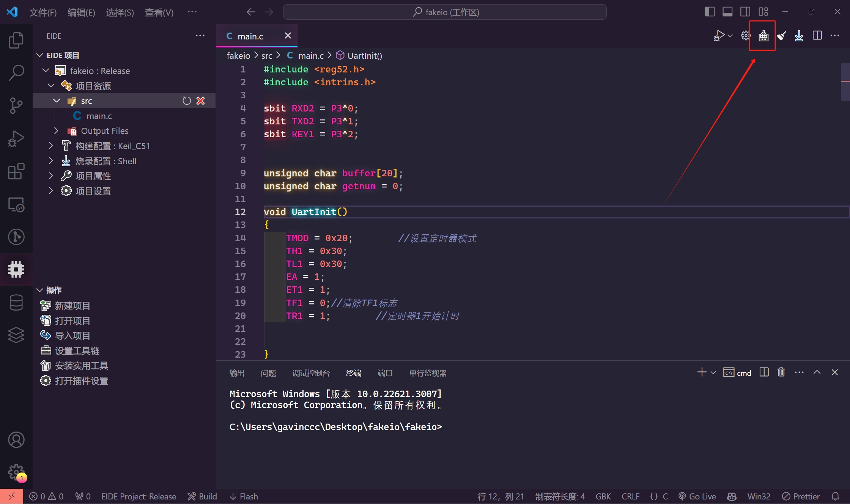The image size is (850, 504).
Task: Collapse the 操作 section
Action: click(x=40, y=290)
